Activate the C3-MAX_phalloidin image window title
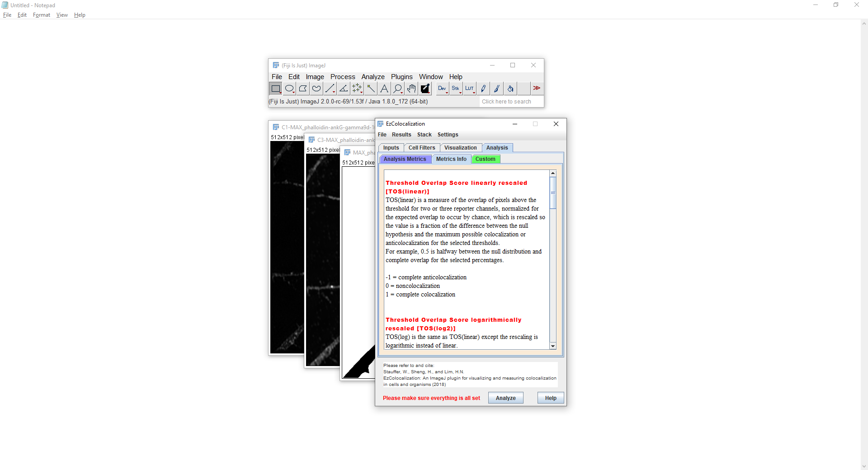The image size is (868, 470). tap(346, 140)
